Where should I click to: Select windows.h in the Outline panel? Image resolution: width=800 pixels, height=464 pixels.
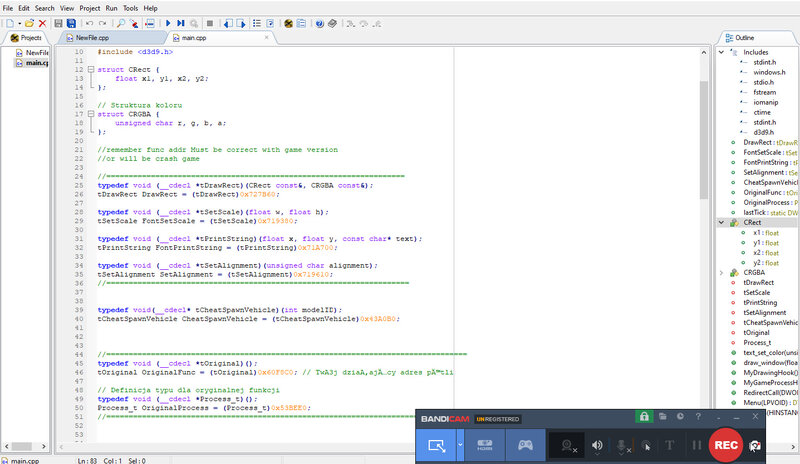pos(768,72)
